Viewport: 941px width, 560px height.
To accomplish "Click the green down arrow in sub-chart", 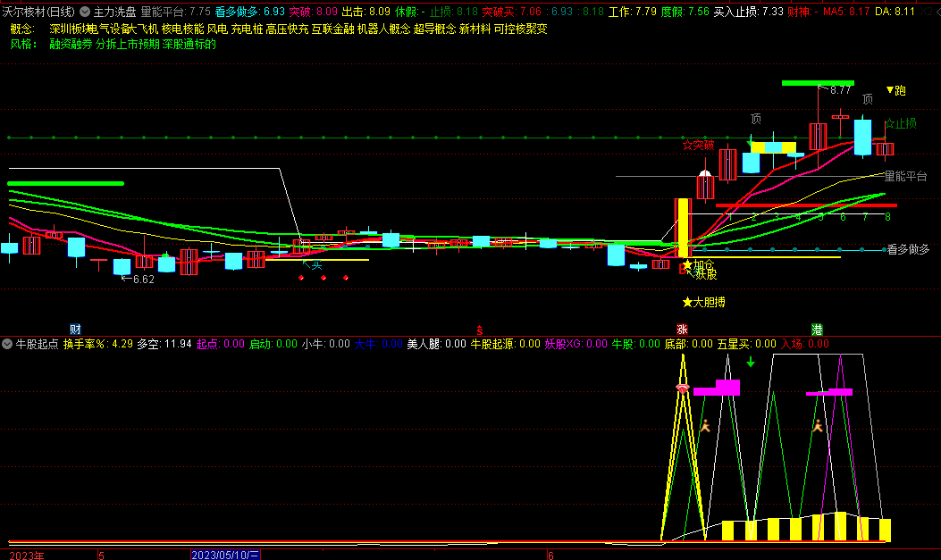I will tap(750, 362).
